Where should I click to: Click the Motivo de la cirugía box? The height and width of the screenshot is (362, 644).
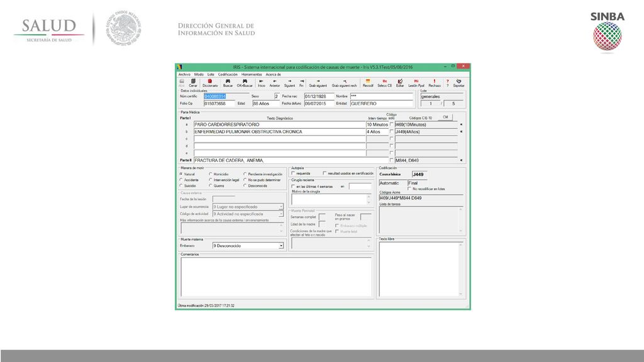(331, 199)
